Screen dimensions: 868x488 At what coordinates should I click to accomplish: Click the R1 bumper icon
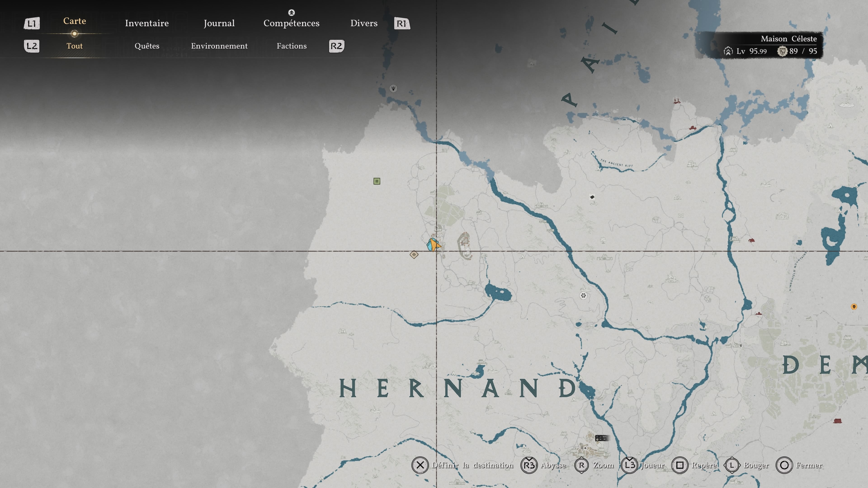402,23
